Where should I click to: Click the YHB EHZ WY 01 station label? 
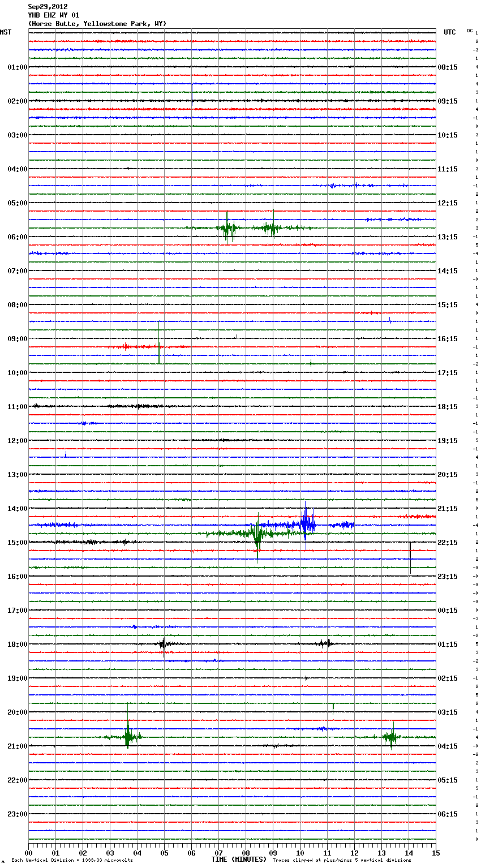coord(54,15)
